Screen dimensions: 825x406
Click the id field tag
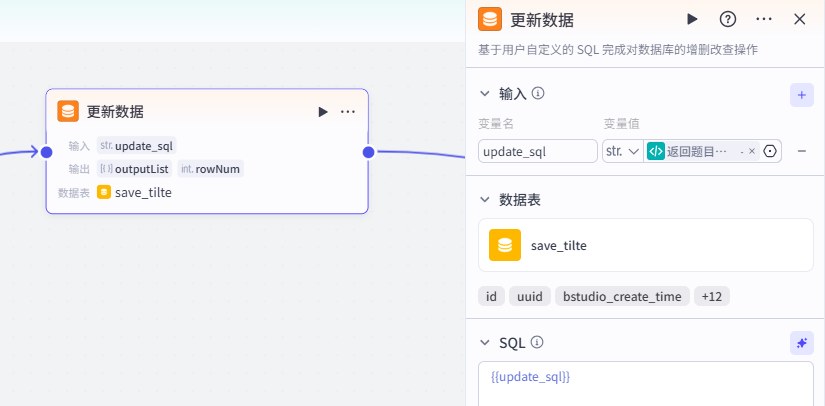tap(491, 297)
